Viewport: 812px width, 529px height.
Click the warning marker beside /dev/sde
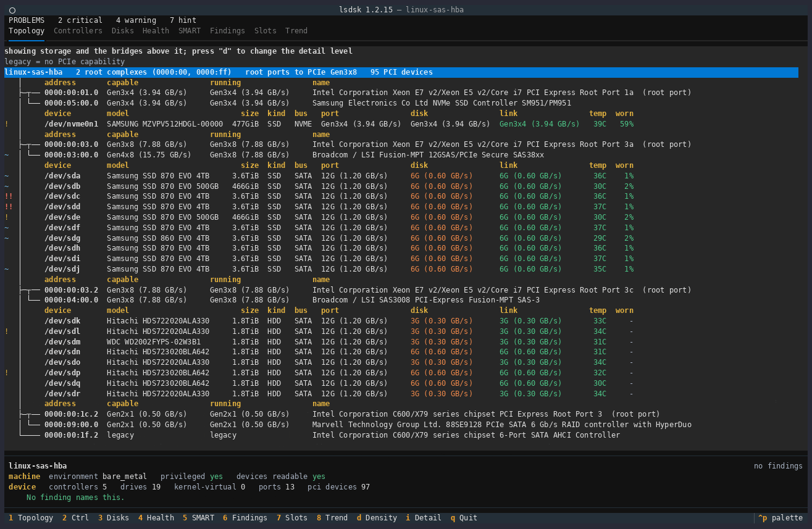pos(6,217)
